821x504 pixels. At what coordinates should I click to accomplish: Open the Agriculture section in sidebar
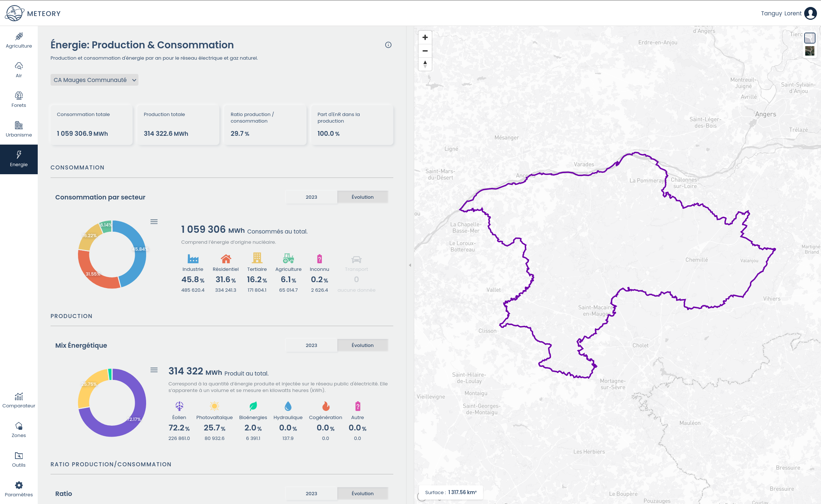[19, 41]
